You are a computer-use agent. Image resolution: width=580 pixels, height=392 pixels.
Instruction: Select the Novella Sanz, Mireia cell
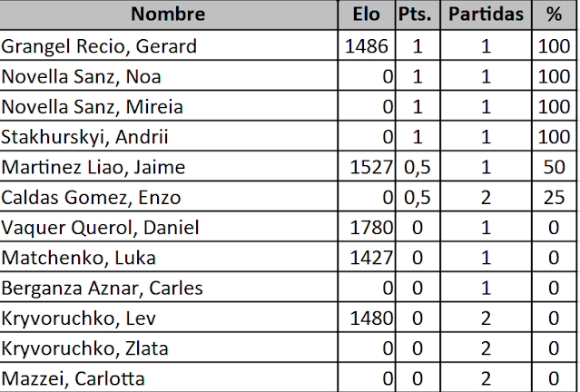pyautogui.click(x=168, y=106)
